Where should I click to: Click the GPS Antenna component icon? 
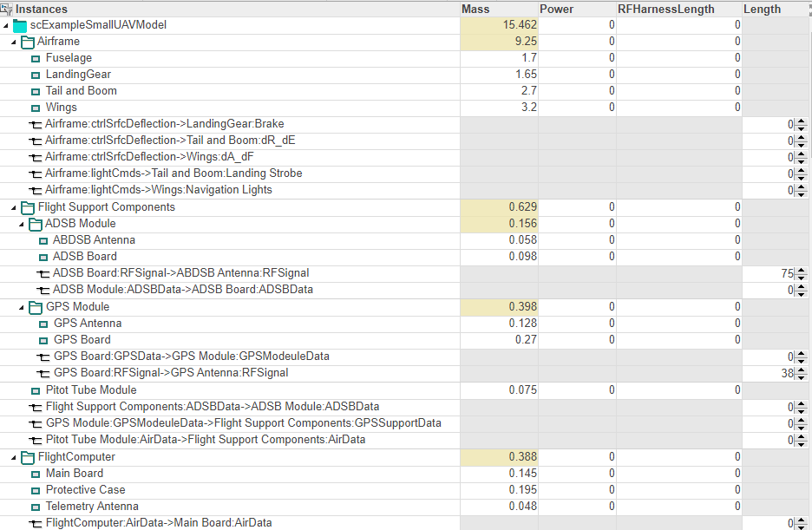point(43,324)
